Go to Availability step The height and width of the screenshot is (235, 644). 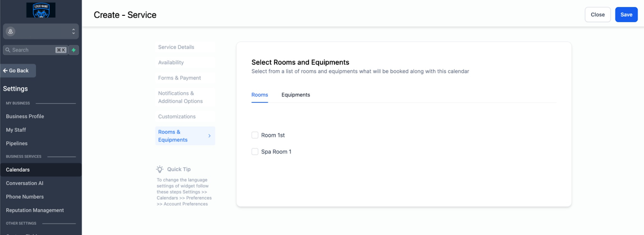[x=185, y=62]
